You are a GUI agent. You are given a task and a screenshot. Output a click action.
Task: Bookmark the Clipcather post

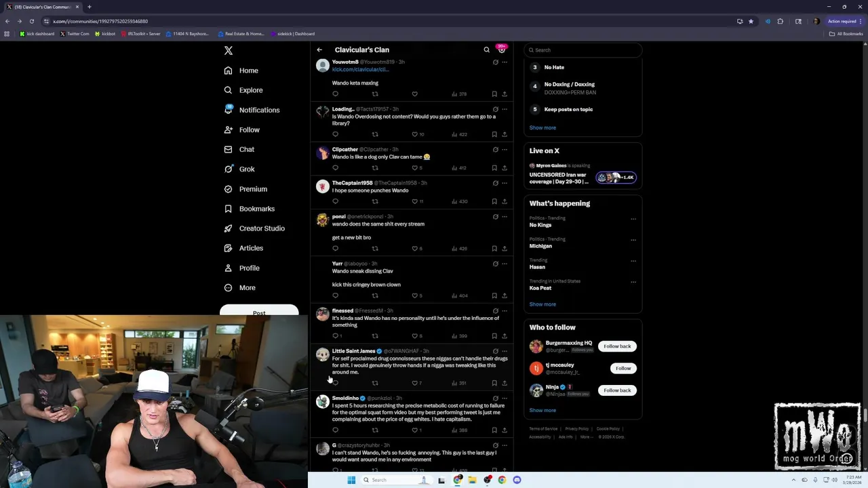(x=494, y=168)
